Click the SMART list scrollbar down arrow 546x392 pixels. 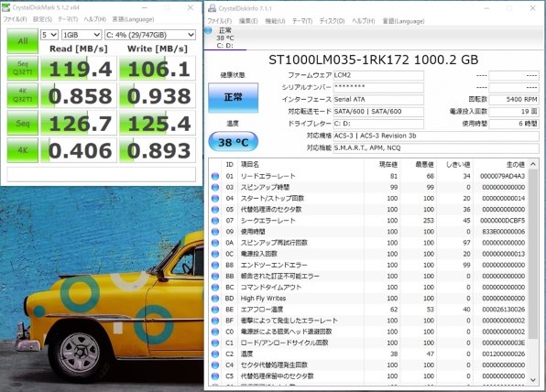[533, 380]
